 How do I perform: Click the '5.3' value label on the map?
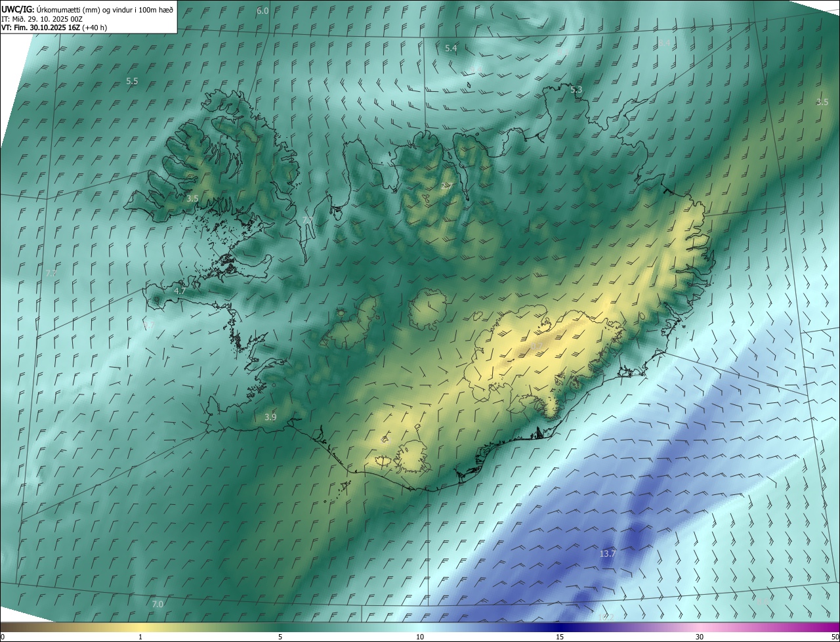tap(576, 90)
